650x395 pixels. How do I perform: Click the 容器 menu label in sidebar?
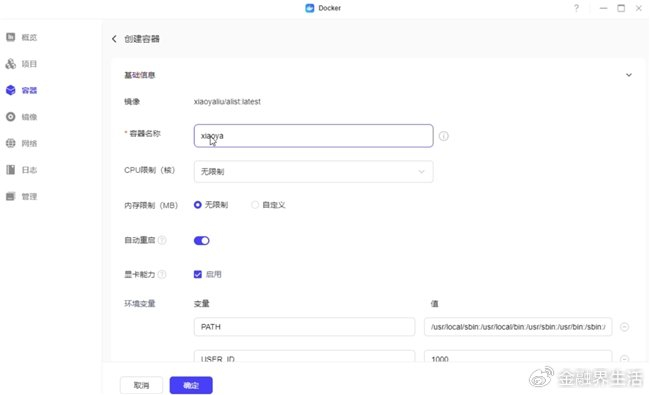point(29,90)
